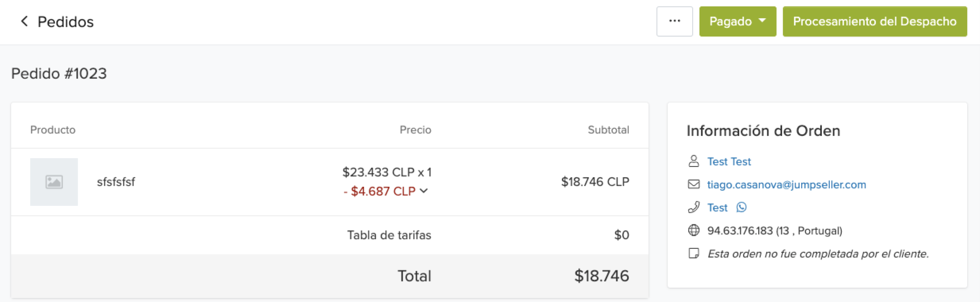
Task: Click the $18.746 total amount
Action: [x=601, y=276]
